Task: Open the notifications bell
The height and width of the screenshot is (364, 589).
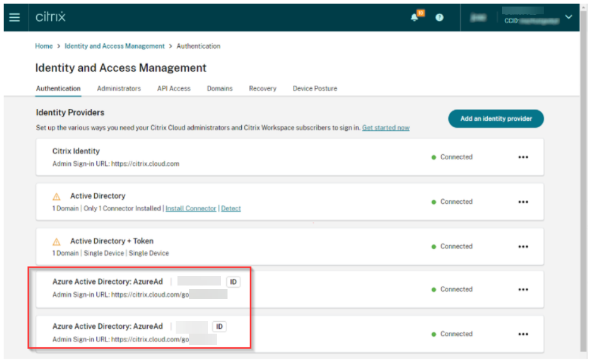Action: (415, 17)
